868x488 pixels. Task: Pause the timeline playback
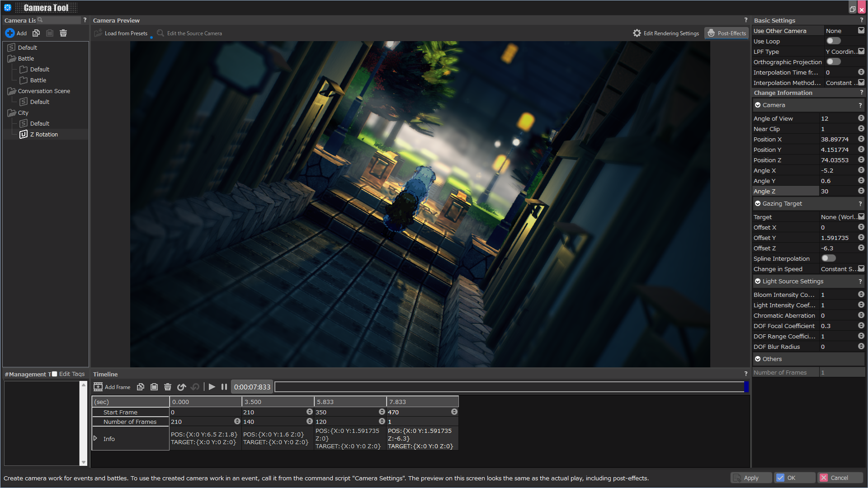(x=224, y=387)
